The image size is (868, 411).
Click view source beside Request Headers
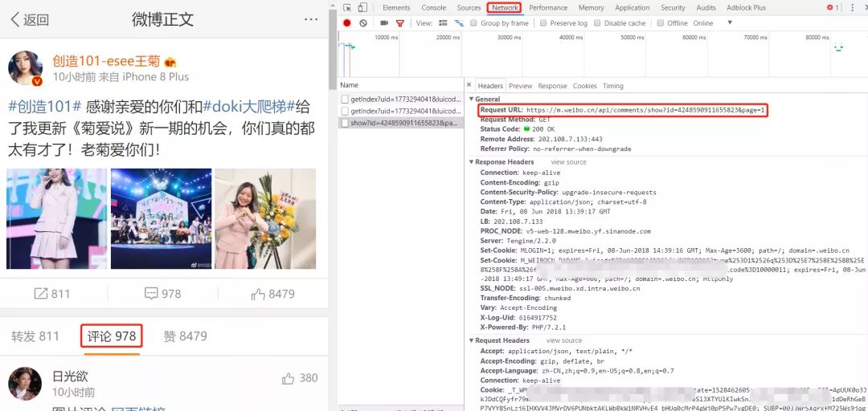pyautogui.click(x=563, y=340)
